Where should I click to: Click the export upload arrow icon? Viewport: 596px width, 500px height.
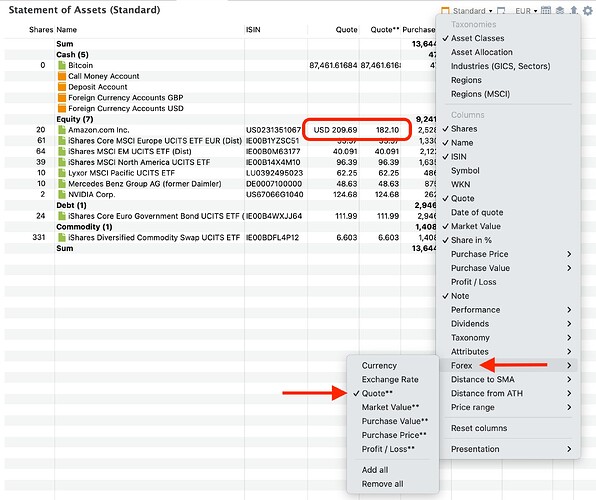click(x=574, y=10)
